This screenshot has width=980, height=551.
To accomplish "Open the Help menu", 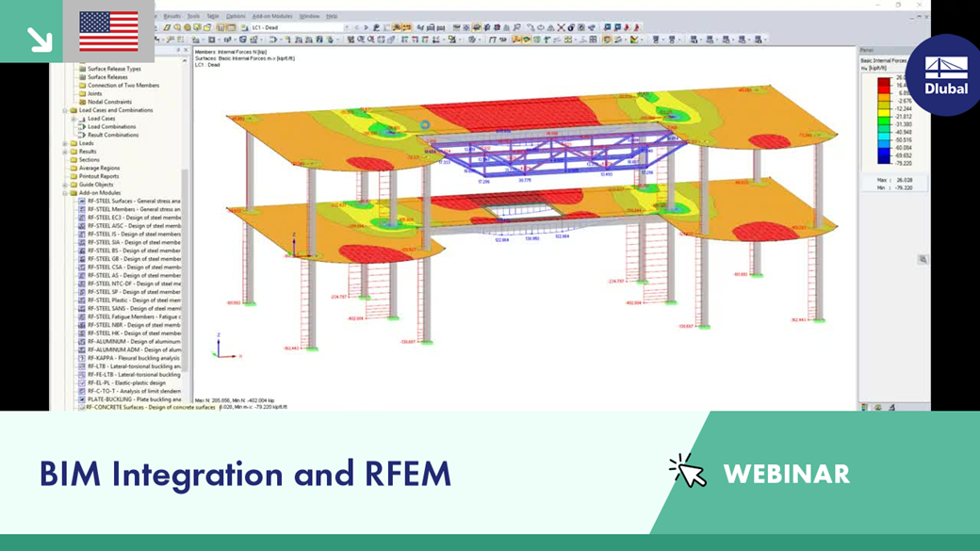I will [332, 16].
